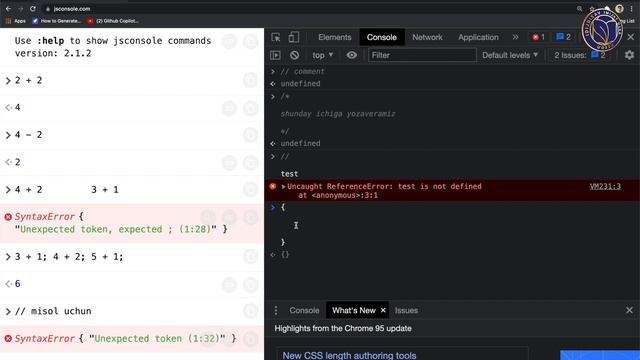Select the Console tab in DevTools header
The height and width of the screenshot is (360, 640).
pyautogui.click(x=382, y=37)
